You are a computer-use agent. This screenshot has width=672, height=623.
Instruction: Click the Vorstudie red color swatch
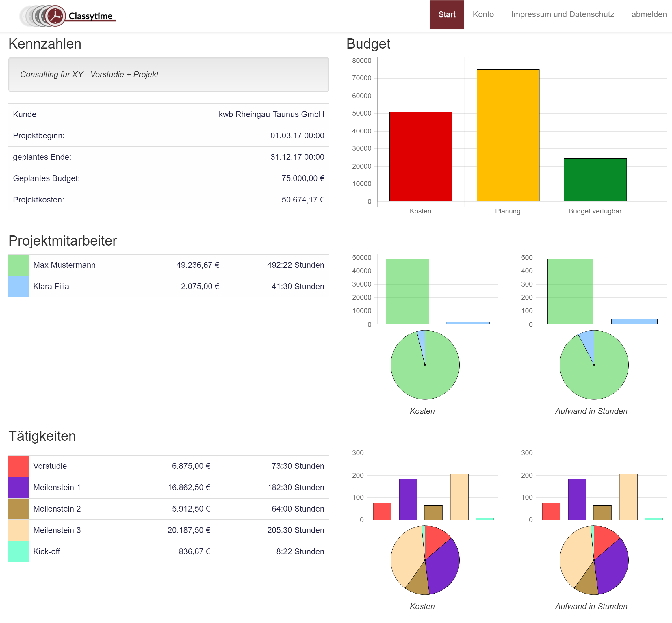point(18,466)
